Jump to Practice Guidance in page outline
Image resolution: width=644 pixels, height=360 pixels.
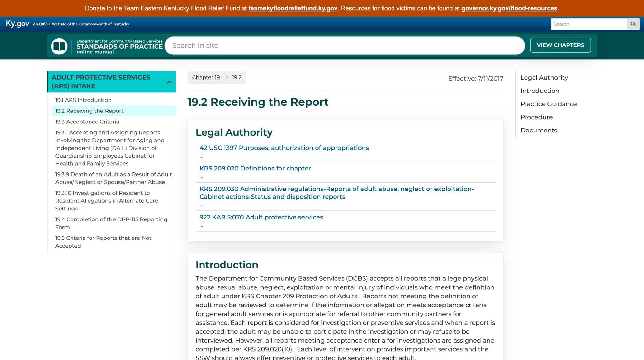[548, 104]
